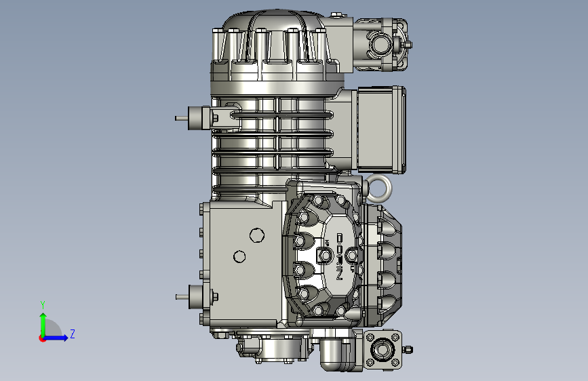Select the upper-left protruding sensor pin
Viewport: 588px width, 381px height.
[x=182, y=118]
